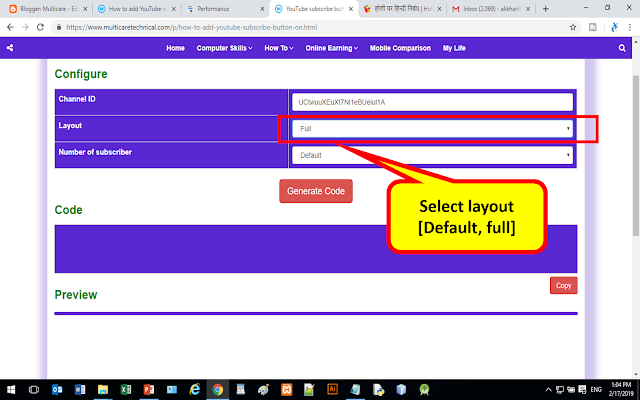Go back with the browser back arrow
Screen dimensions: 640x400
tap(10, 27)
